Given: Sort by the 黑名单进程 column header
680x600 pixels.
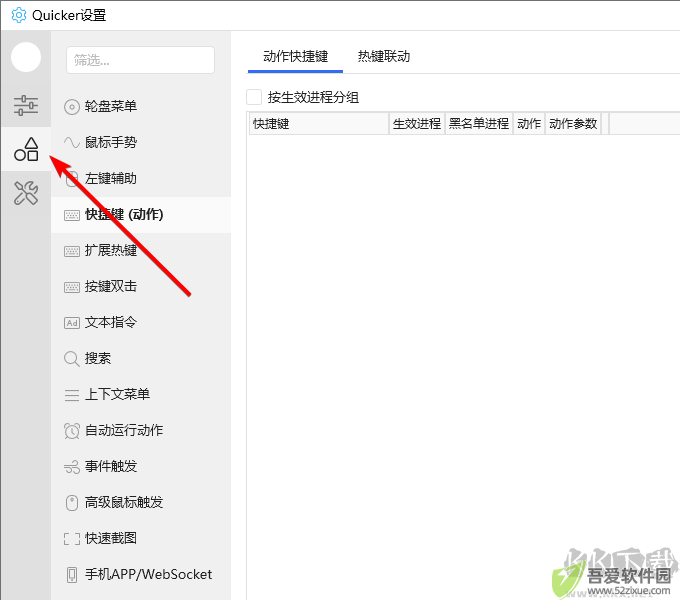Looking at the screenshot, I should [479, 124].
